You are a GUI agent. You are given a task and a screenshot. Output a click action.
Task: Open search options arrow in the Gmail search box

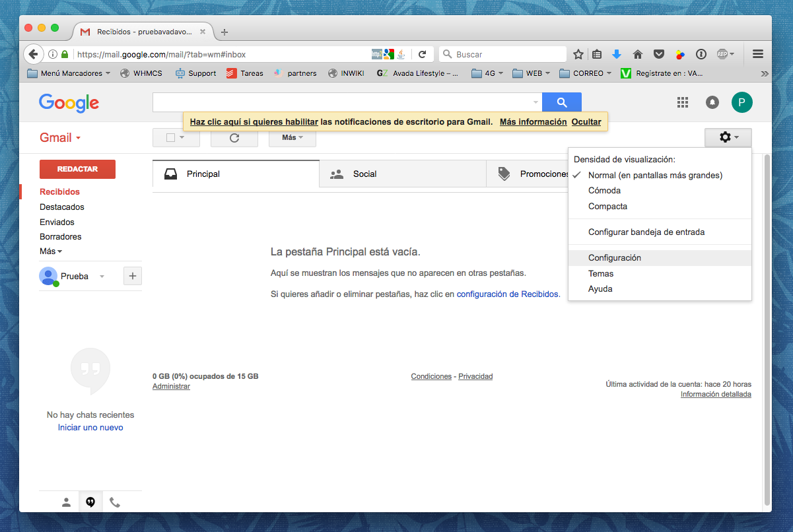coord(535,103)
